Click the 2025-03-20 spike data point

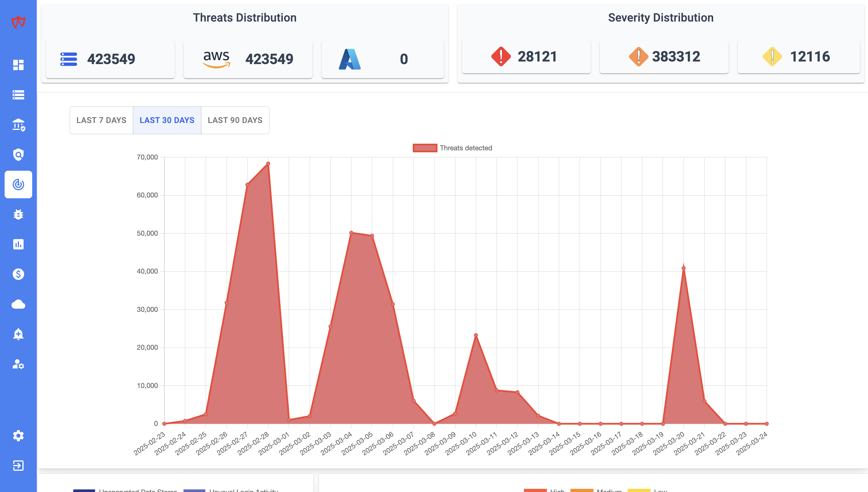point(683,268)
